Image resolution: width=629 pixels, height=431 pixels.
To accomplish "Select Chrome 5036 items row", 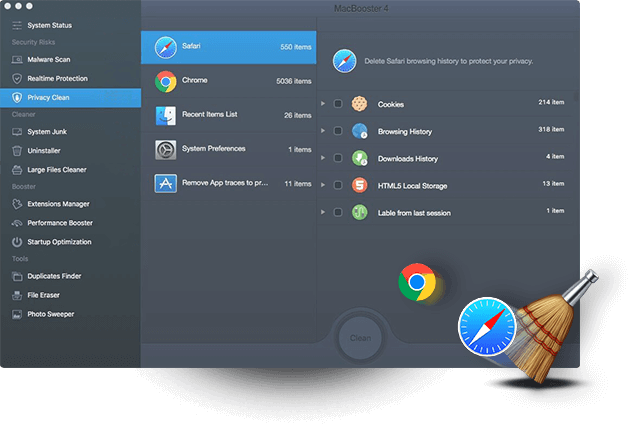I will point(229,81).
